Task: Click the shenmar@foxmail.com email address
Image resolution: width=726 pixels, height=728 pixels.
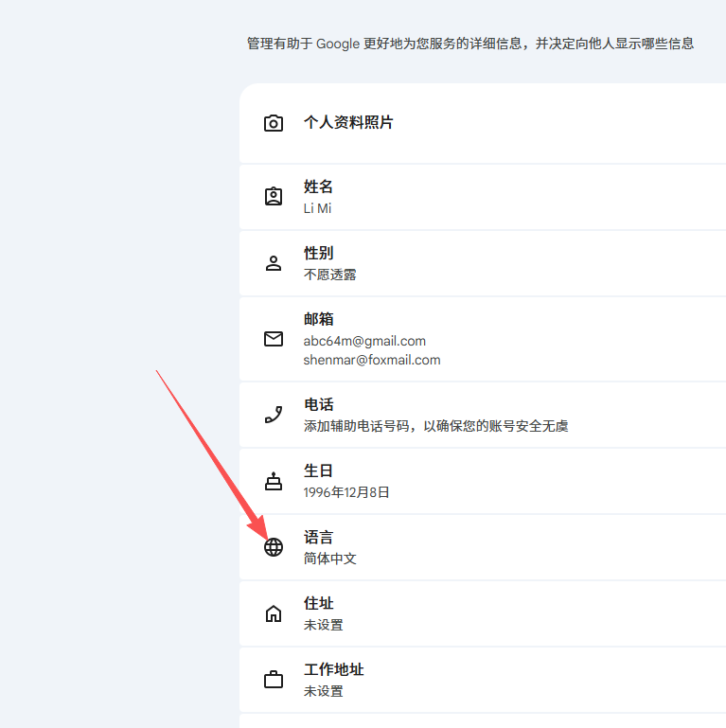Action: click(372, 360)
